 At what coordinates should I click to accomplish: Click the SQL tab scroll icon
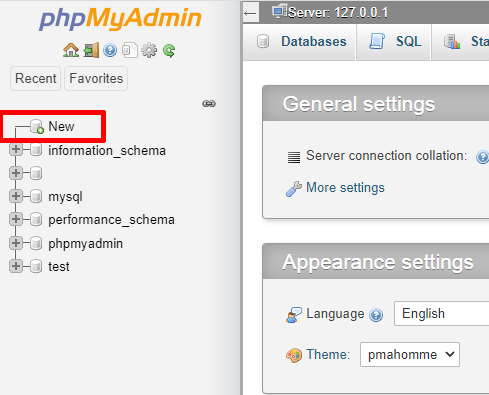pos(377,41)
